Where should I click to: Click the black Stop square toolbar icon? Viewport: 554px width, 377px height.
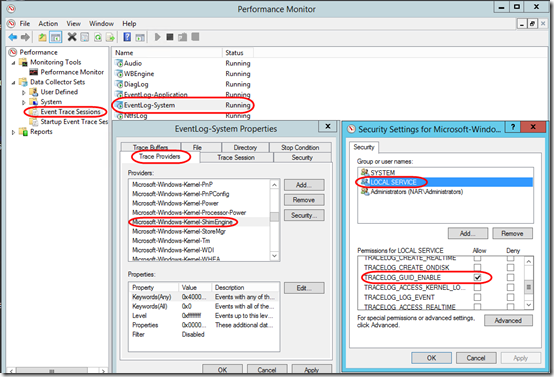[170, 37]
